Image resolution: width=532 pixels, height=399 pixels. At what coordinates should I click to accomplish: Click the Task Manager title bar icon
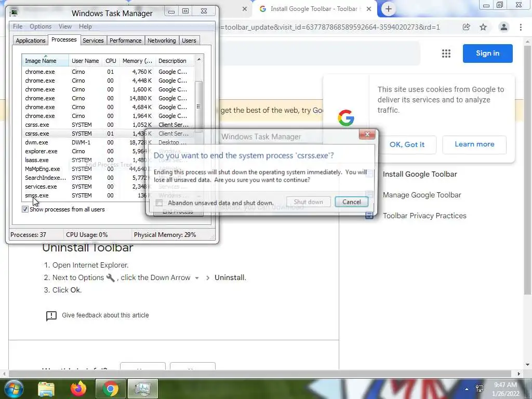[x=14, y=13]
